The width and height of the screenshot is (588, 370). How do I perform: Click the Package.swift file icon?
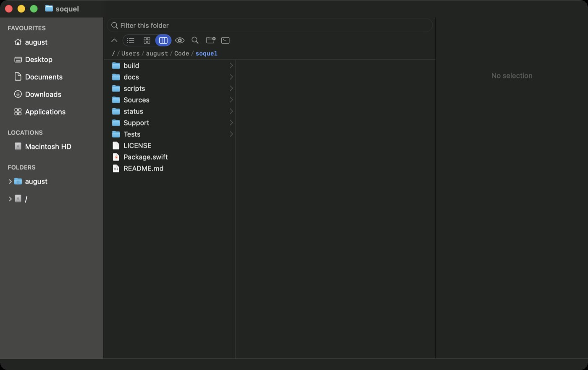[116, 157]
